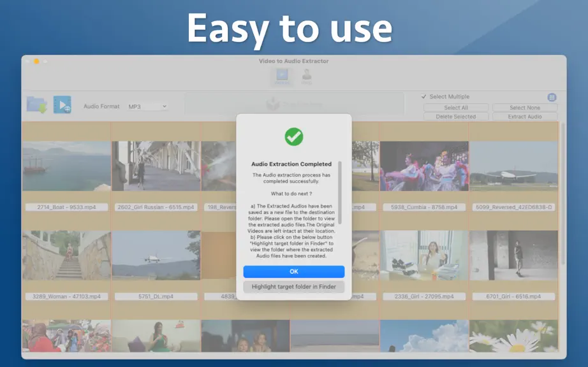Select the woman on stairs thumbnail

click(x=66, y=255)
